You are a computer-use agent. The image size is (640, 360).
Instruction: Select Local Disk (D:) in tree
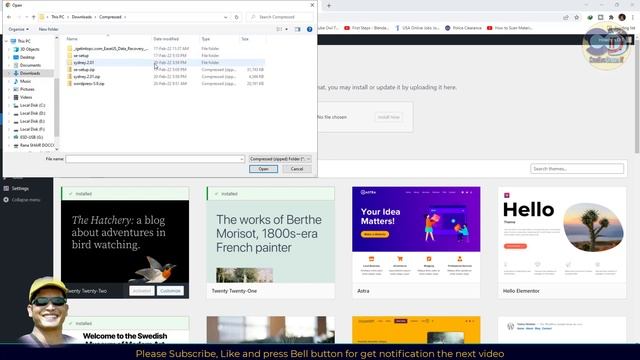click(32, 113)
